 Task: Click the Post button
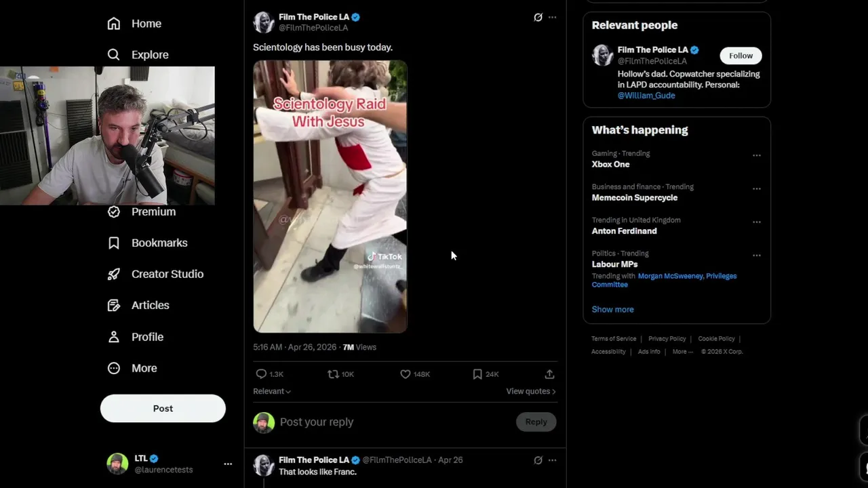tap(163, 409)
